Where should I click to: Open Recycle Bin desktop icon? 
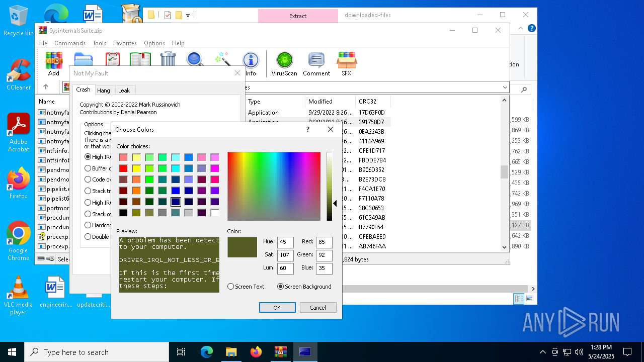[x=18, y=21]
